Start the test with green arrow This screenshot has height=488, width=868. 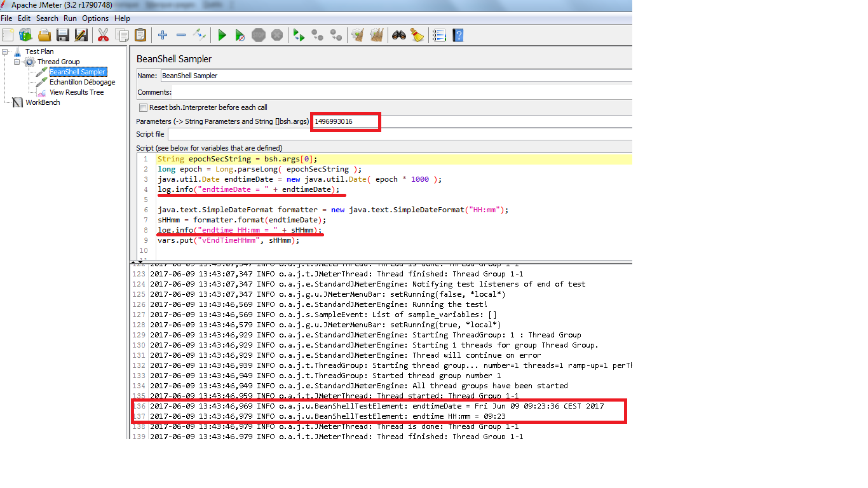pos(222,35)
